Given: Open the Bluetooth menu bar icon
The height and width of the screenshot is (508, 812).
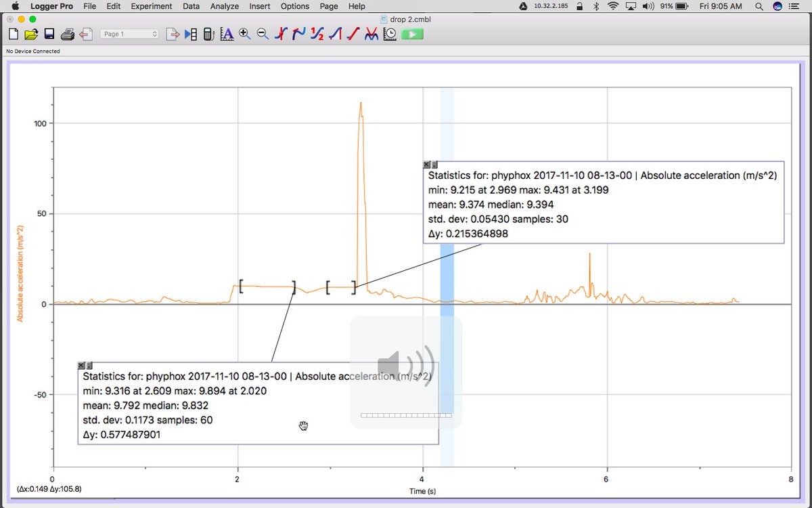Looking at the screenshot, I should click(x=596, y=6).
